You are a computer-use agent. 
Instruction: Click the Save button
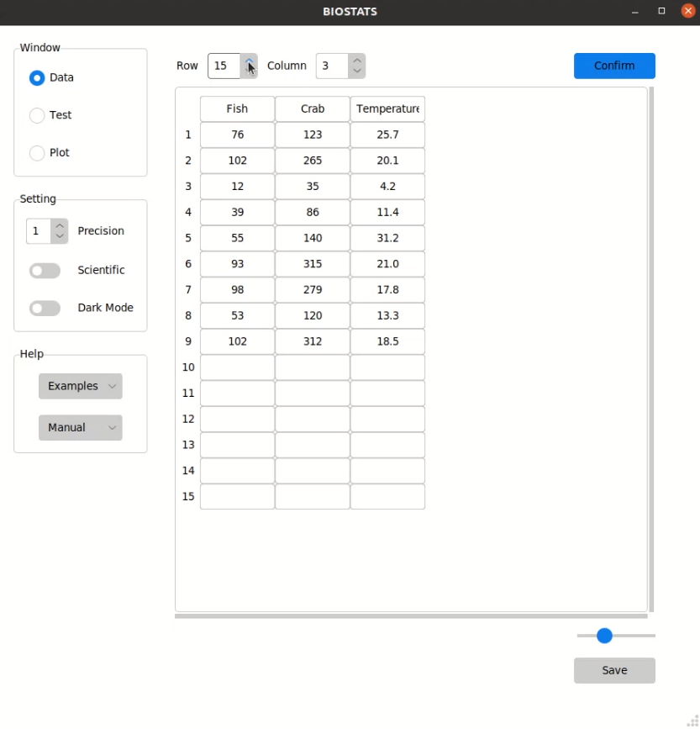[614, 670]
